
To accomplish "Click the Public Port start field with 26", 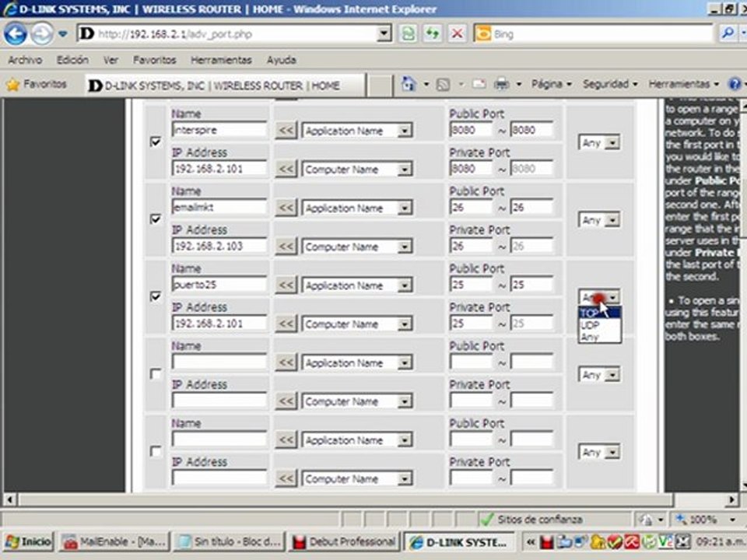I will [x=471, y=207].
